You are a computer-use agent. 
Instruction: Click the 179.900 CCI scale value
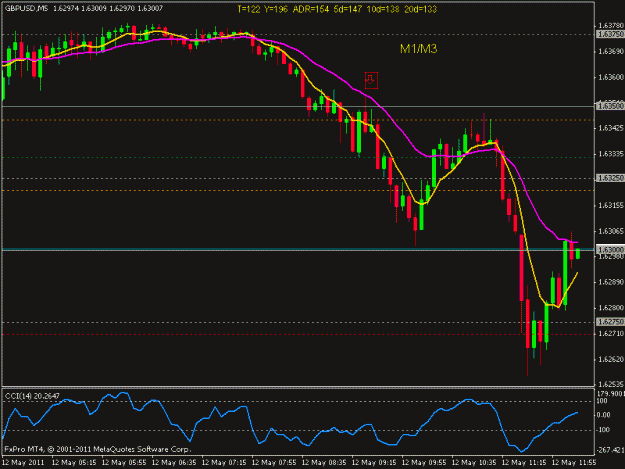click(x=610, y=394)
